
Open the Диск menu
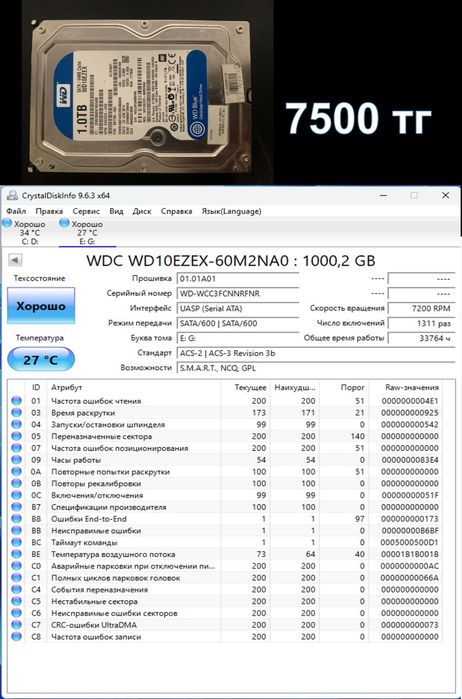pos(142,211)
